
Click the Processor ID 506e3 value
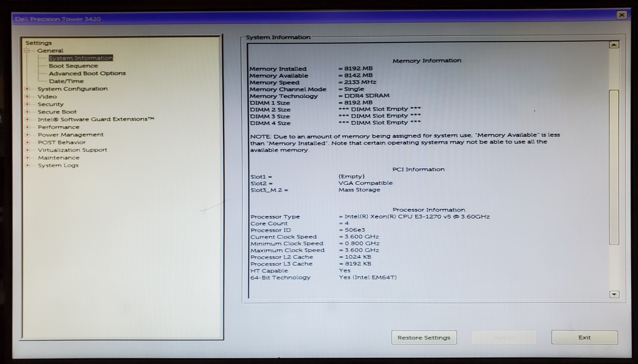[352, 230]
